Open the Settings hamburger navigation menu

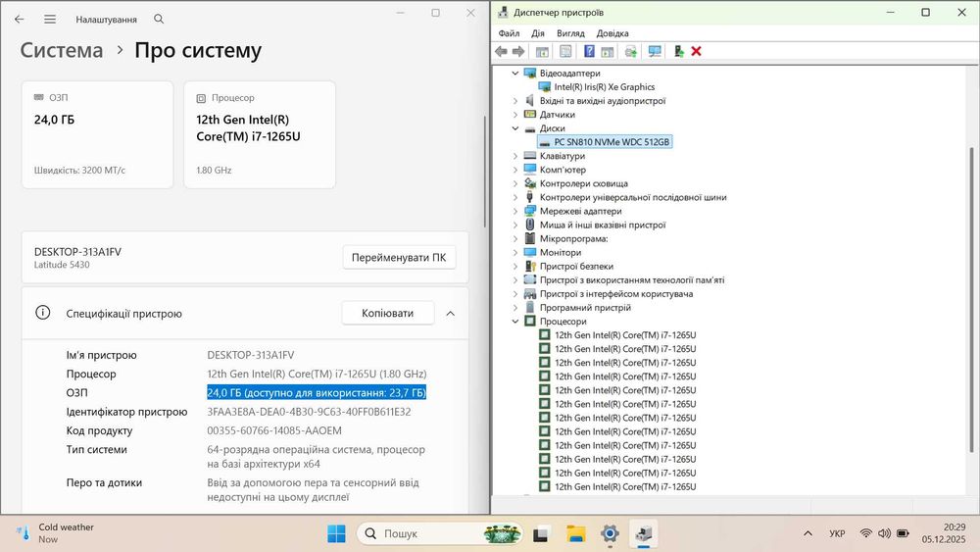pyautogui.click(x=50, y=20)
